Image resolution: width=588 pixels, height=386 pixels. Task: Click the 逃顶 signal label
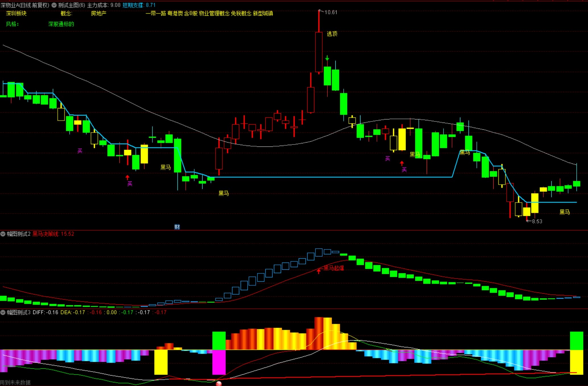pos(332,34)
